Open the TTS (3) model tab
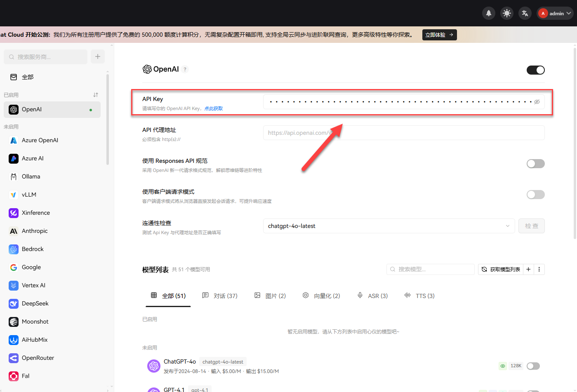The height and width of the screenshot is (392, 577). pyautogui.click(x=419, y=296)
